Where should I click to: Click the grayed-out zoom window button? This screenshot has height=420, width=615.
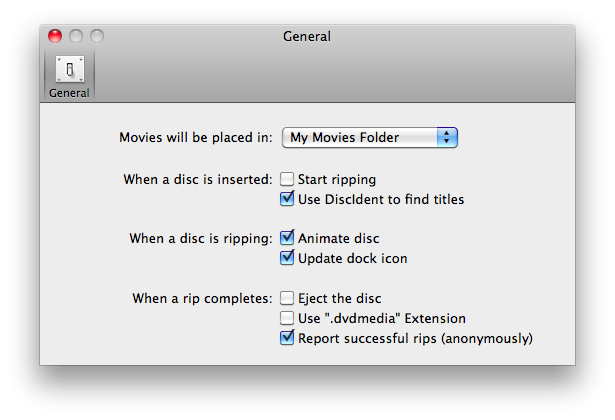pos(97,36)
